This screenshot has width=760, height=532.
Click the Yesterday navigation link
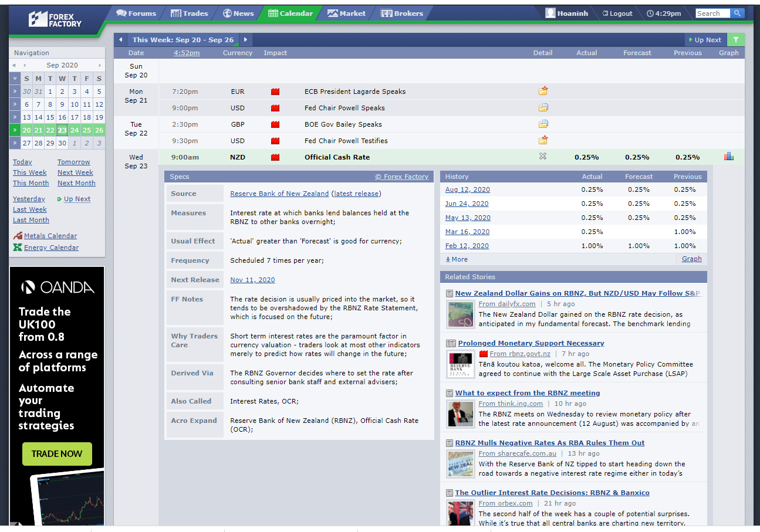coord(29,199)
